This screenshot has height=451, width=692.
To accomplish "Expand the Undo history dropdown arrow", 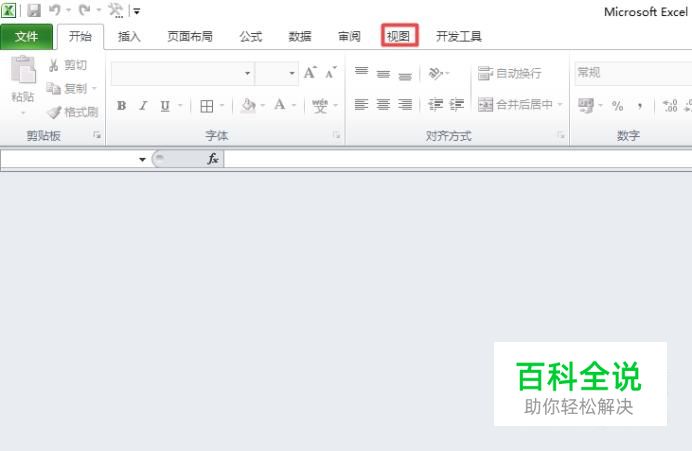I will [68, 10].
